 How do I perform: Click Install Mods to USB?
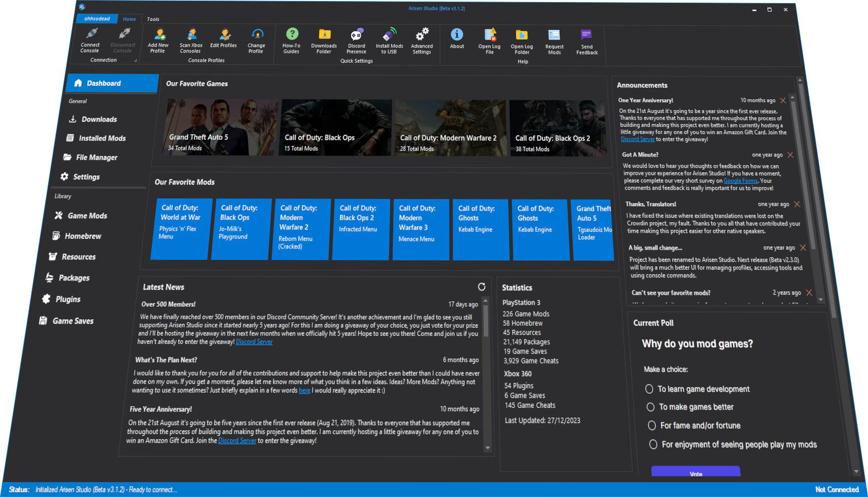click(389, 35)
